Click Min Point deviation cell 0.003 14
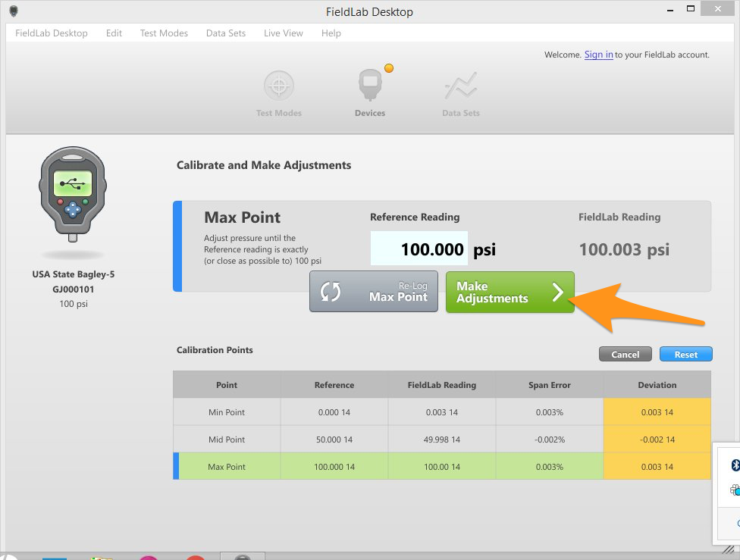Viewport: 740px width, 560px height. coord(657,412)
